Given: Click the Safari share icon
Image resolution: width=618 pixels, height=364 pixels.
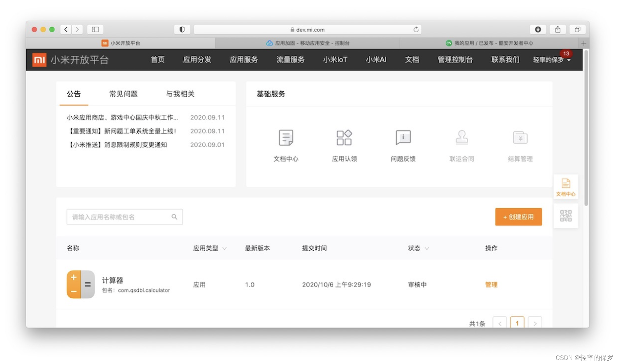Looking at the screenshot, I should (558, 30).
